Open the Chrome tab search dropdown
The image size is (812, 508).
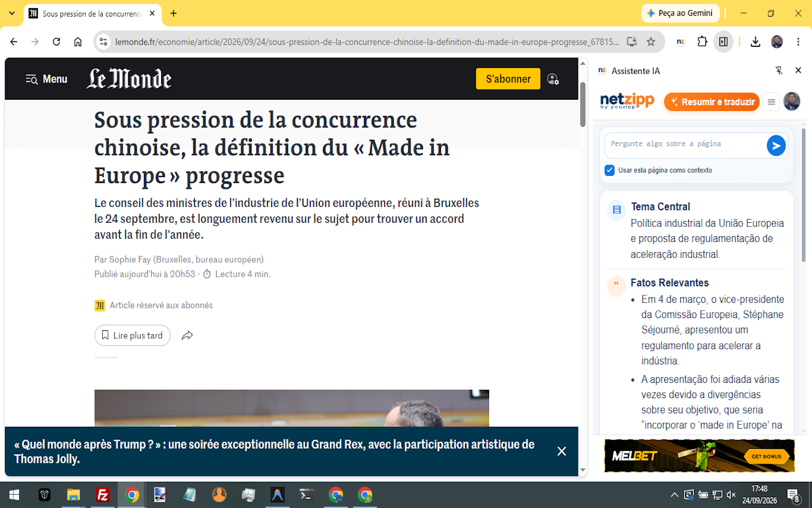(x=11, y=13)
